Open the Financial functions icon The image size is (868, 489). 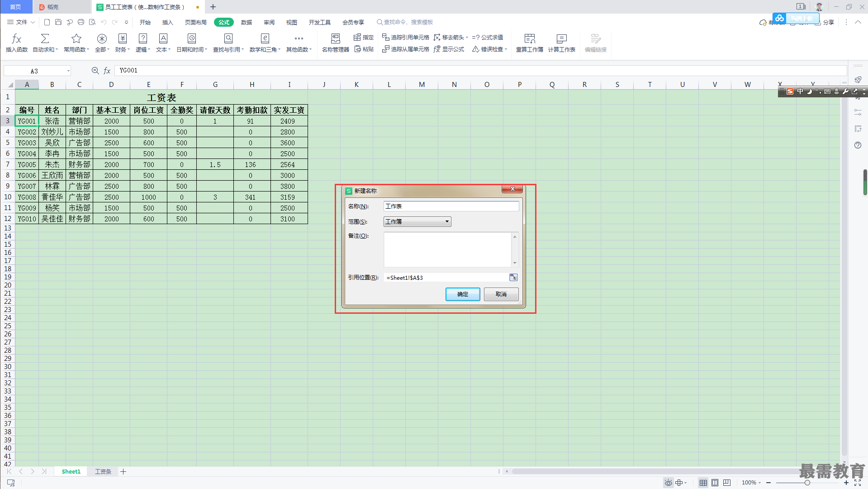tap(123, 39)
